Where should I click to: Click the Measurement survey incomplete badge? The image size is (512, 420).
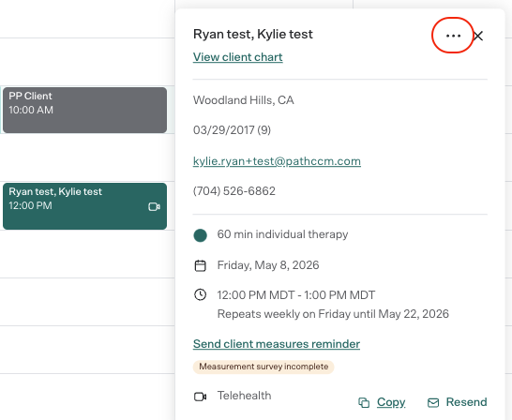click(264, 367)
